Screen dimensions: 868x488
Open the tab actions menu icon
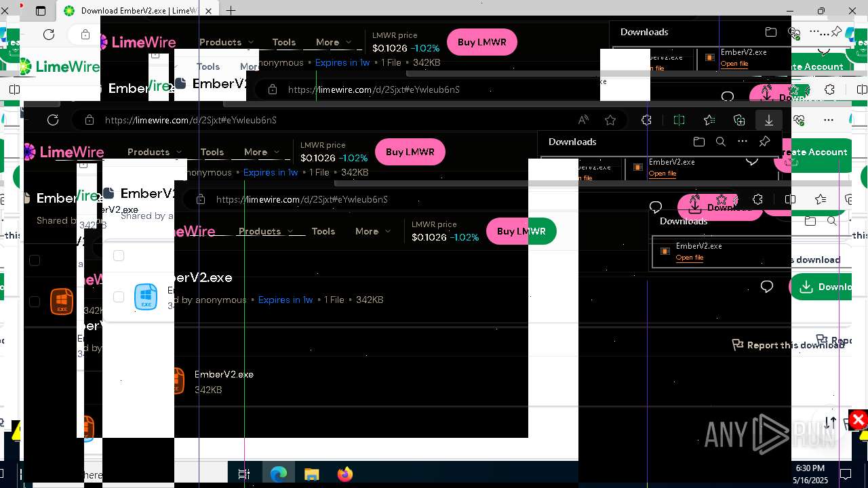point(41,11)
